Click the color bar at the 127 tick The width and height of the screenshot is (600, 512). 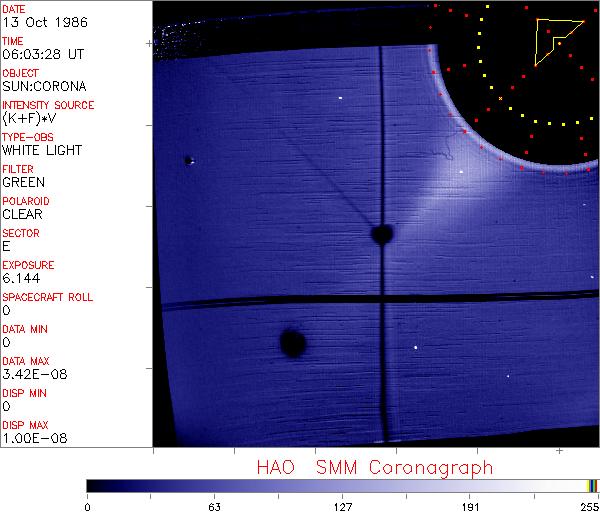[343, 486]
